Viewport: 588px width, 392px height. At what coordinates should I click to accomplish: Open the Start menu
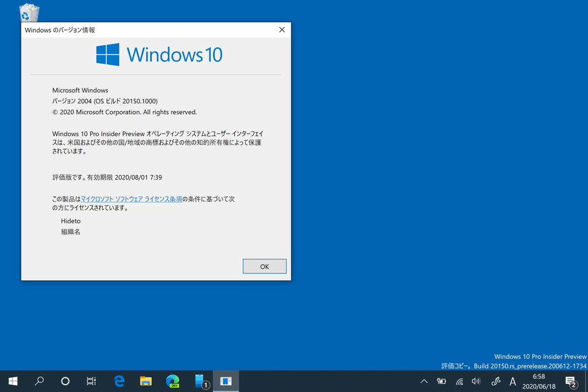tap(12, 381)
